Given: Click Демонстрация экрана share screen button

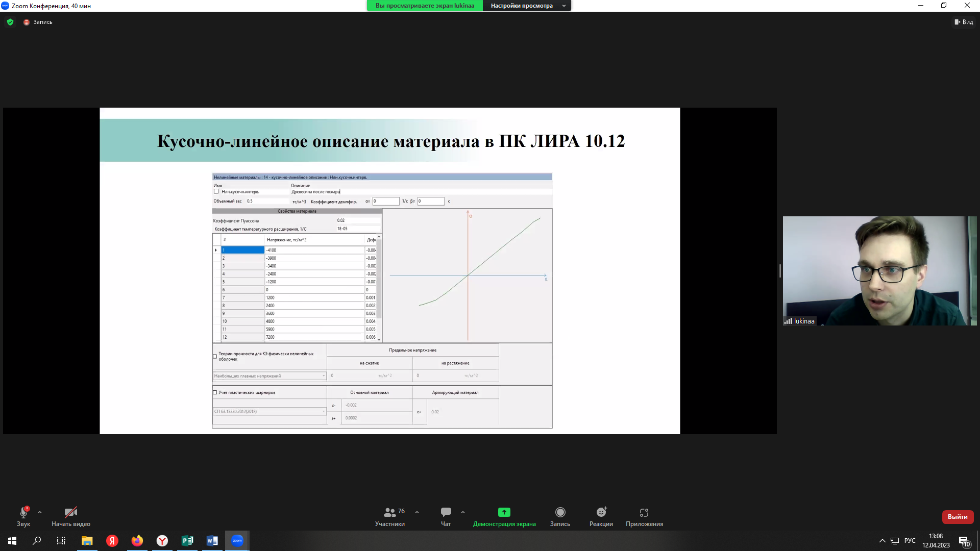Looking at the screenshot, I should [x=504, y=516].
